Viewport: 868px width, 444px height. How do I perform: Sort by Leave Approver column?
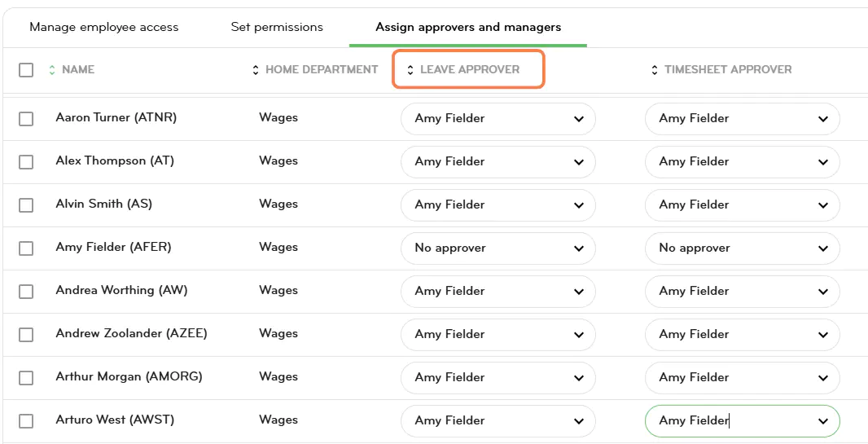(464, 70)
